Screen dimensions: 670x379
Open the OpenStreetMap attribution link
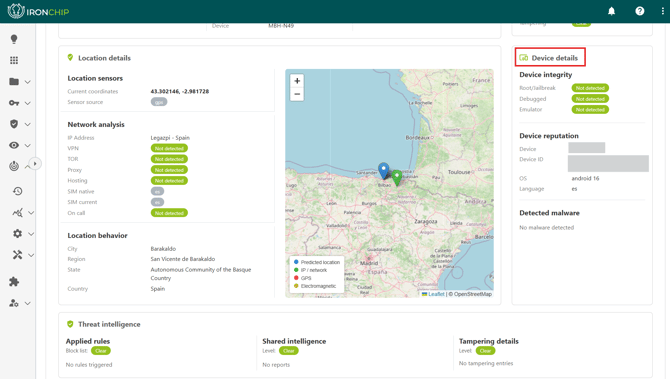point(473,294)
